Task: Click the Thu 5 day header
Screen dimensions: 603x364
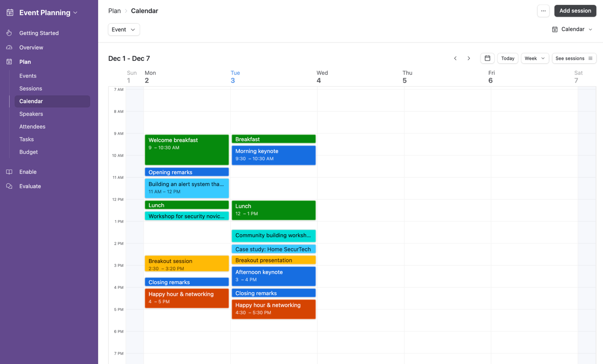Action: [x=407, y=77]
